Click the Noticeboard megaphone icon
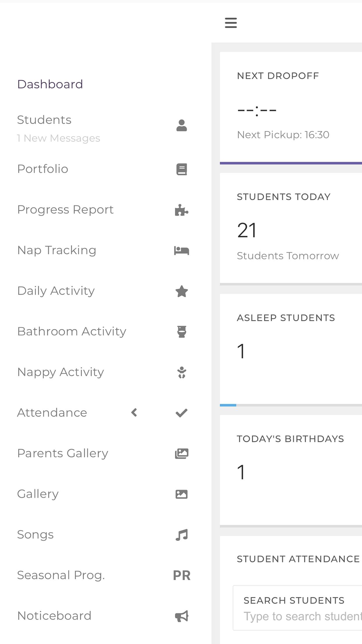The width and height of the screenshot is (362, 644). pyautogui.click(x=182, y=616)
